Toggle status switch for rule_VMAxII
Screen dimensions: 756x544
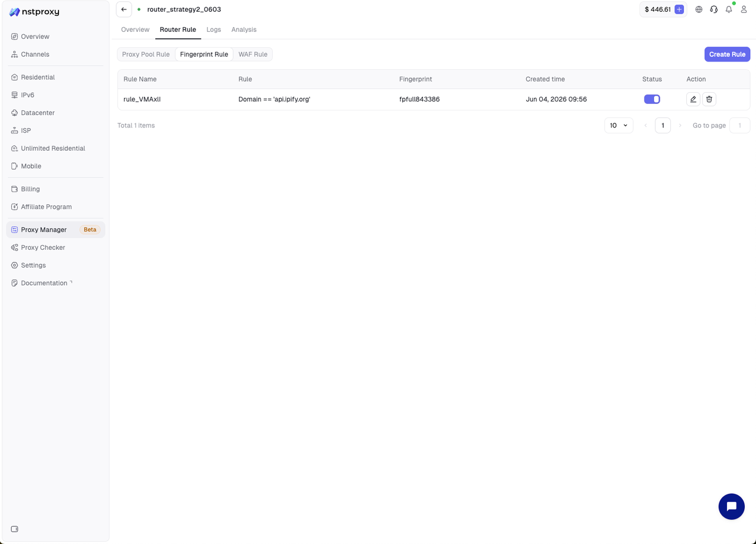pos(652,99)
